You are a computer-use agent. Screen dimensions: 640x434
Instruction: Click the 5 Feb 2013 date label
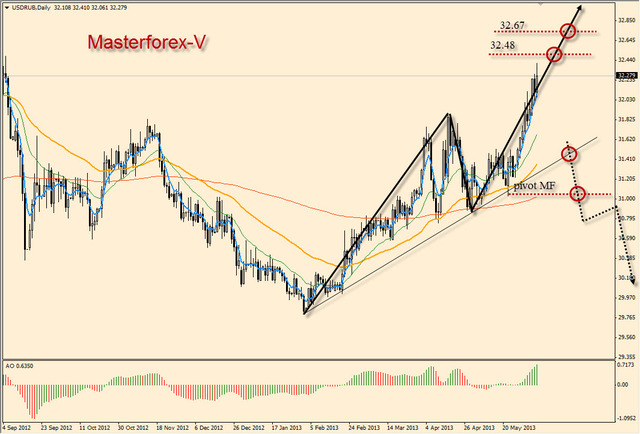coord(322,426)
